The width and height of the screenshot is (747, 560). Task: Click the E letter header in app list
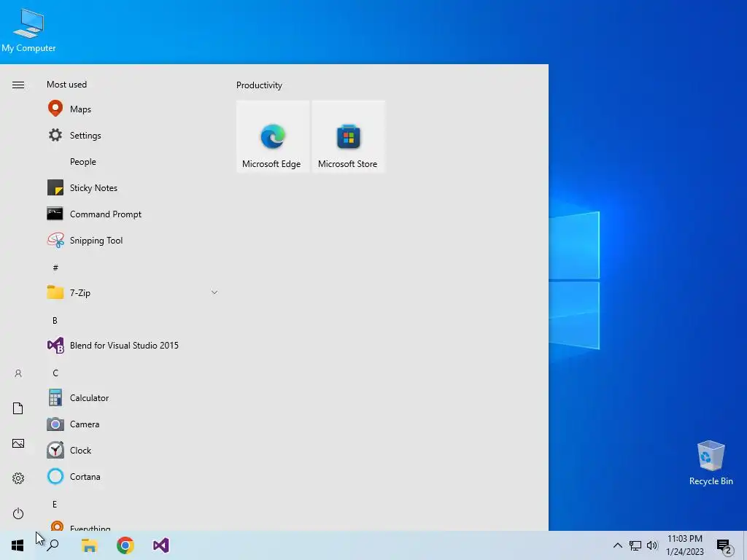55,505
